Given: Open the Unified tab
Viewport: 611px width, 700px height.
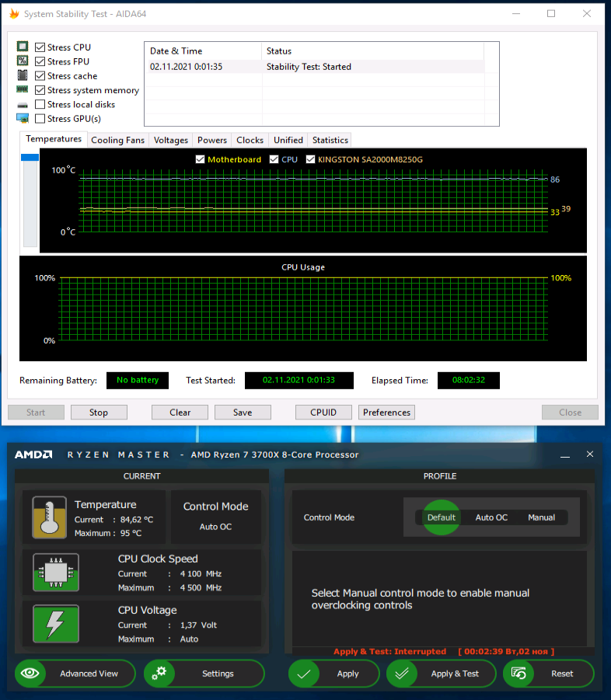Looking at the screenshot, I should click(288, 140).
